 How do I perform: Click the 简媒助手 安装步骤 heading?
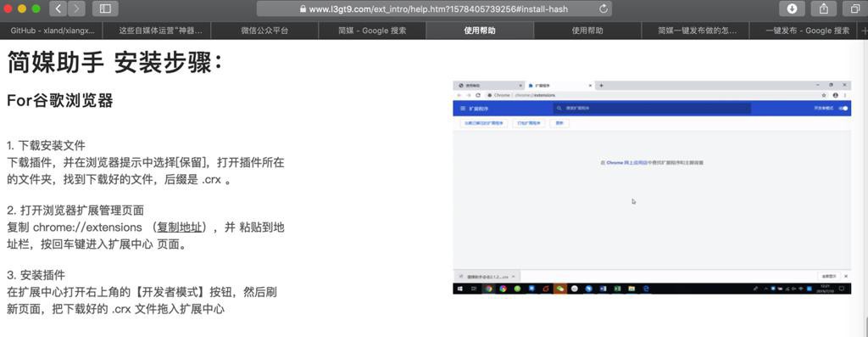[114, 62]
